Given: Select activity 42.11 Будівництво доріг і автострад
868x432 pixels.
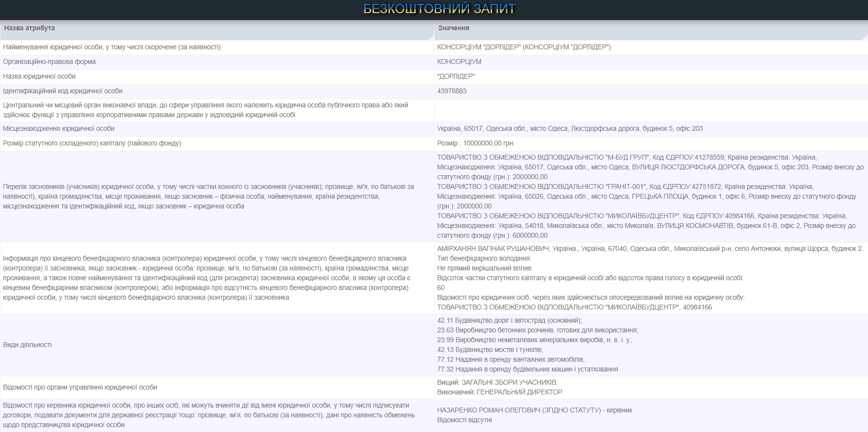Looking at the screenshot, I should 509,321.
